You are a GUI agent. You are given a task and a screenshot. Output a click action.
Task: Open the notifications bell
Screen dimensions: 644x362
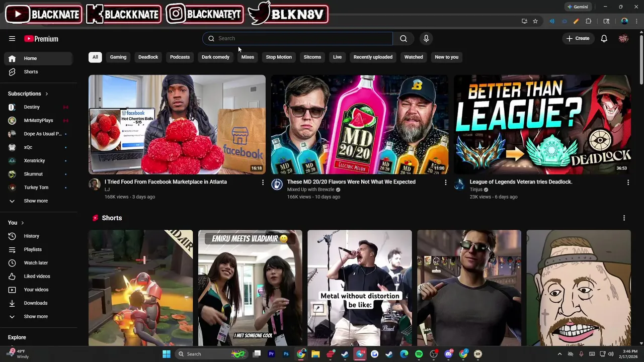(x=604, y=39)
